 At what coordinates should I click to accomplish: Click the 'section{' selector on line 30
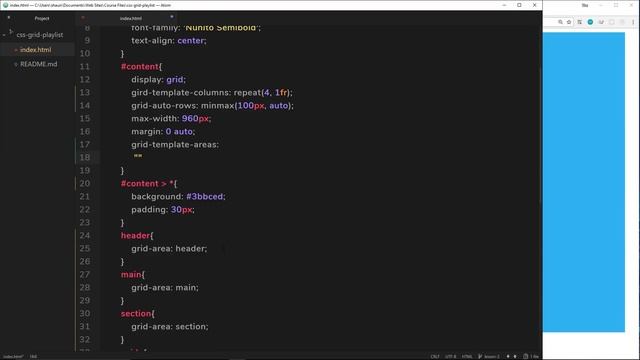coord(138,313)
